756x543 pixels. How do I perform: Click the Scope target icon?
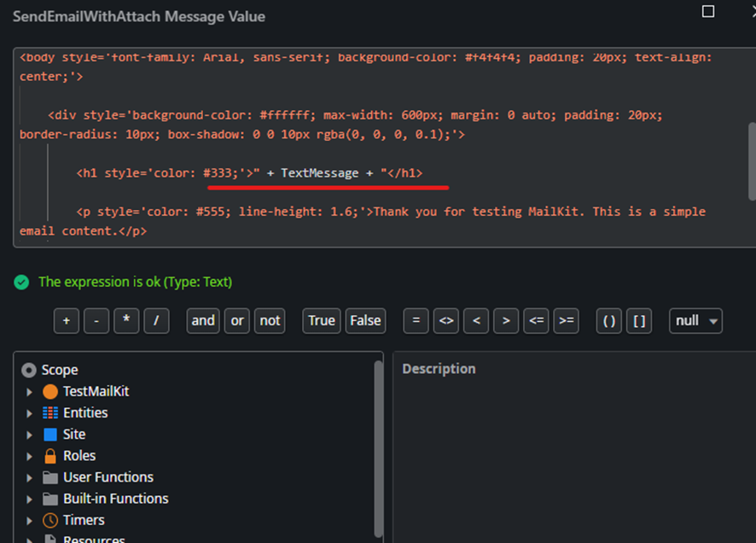tap(31, 370)
